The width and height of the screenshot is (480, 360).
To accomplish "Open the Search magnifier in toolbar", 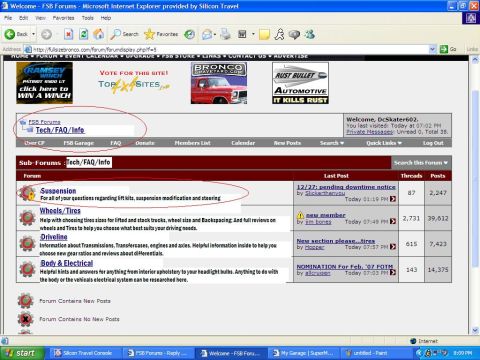I will point(116,34).
